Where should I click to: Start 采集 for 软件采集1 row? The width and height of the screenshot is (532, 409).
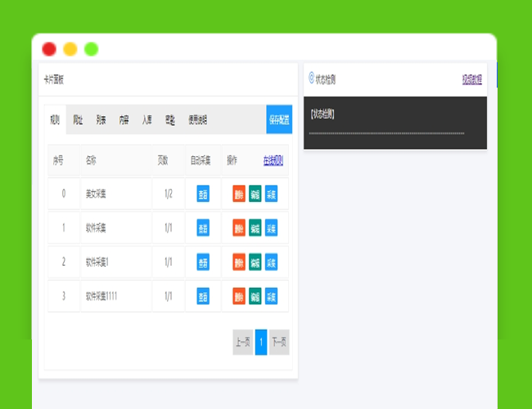coord(271,263)
